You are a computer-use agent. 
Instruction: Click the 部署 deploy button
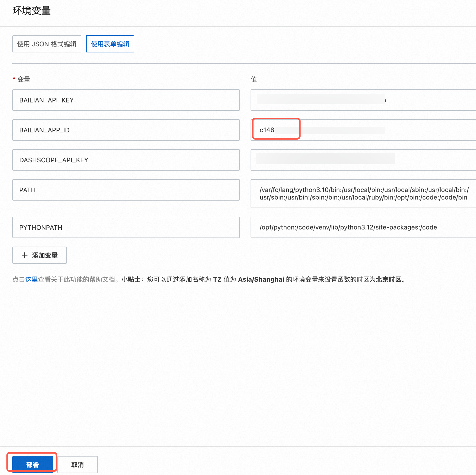[x=32, y=464]
